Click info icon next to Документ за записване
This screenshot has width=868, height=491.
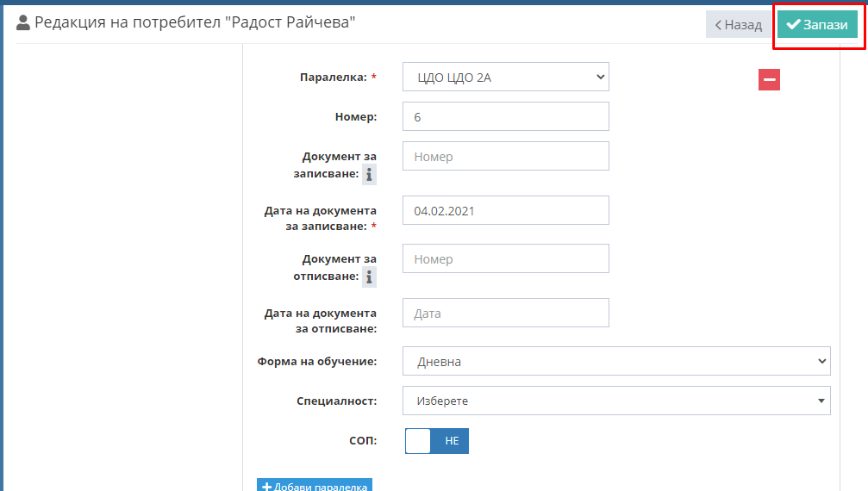click(369, 174)
